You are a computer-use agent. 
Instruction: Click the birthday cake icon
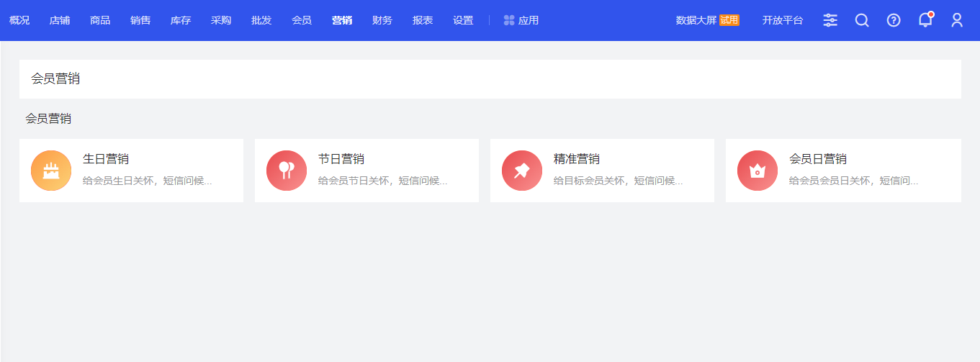(x=51, y=171)
